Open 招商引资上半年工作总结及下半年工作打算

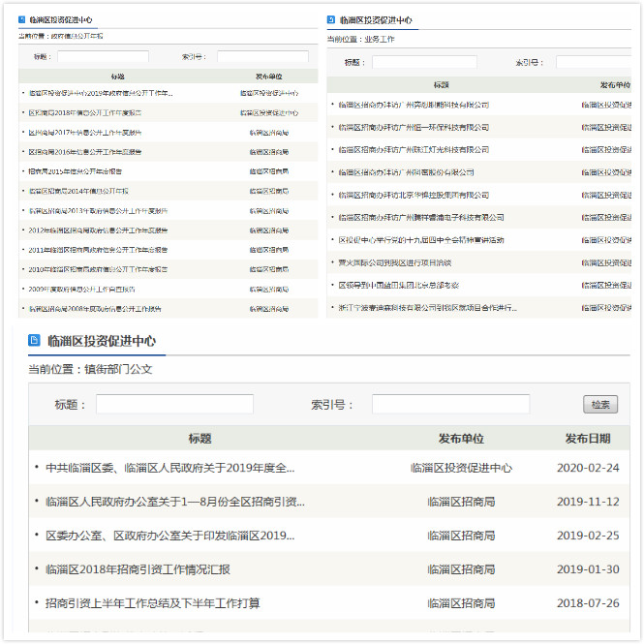(152, 603)
